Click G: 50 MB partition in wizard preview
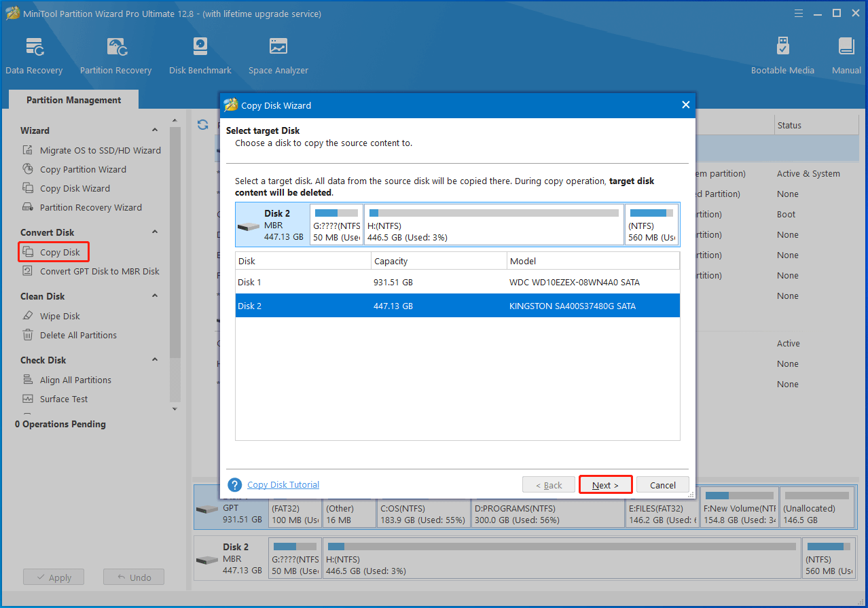This screenshot has width=868, height=608. (x=336, y=225)
